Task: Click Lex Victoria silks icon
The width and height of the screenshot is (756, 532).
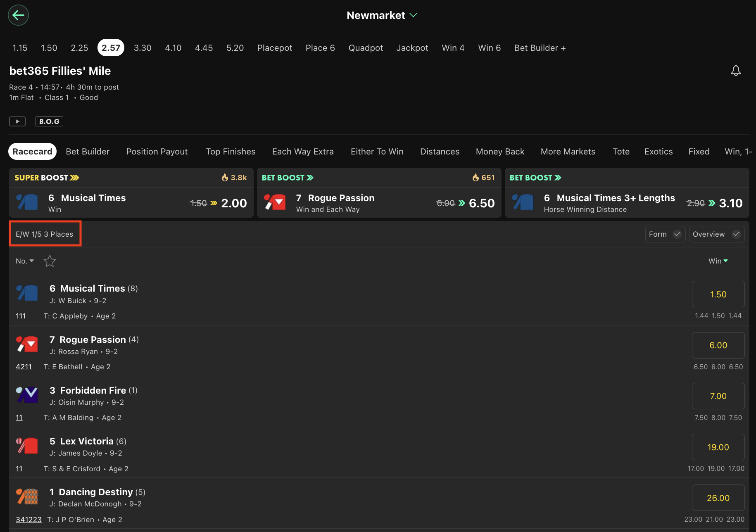Action: click(27, 446)
